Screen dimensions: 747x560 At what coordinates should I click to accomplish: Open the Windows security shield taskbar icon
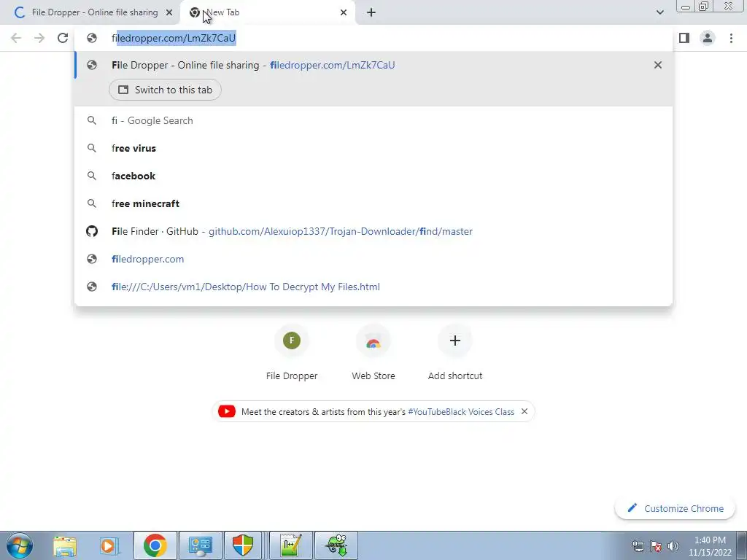(243, 545)
